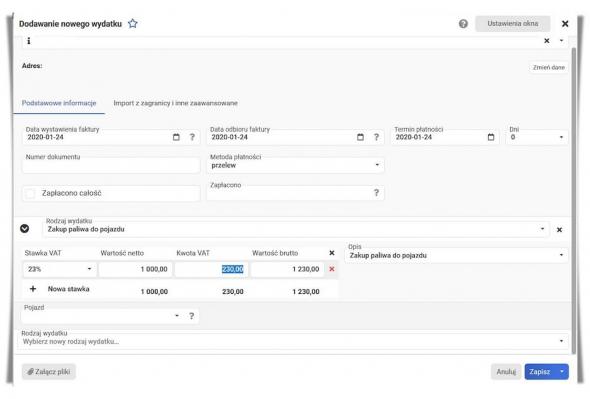Open calendar for Termin płatności
Image resolution: width=590 pixels, height=399 pixels.
[x=491, y=137]
